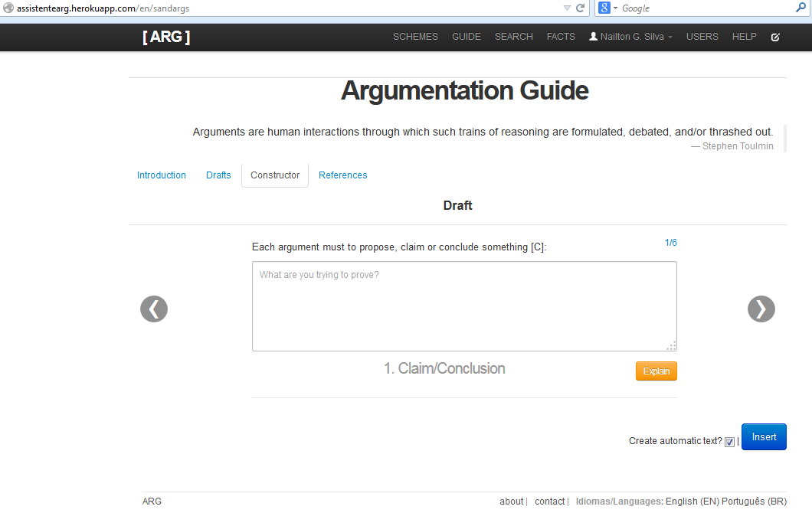
Task: Toggle the Create automatic text checkbox
Action: 729,442
